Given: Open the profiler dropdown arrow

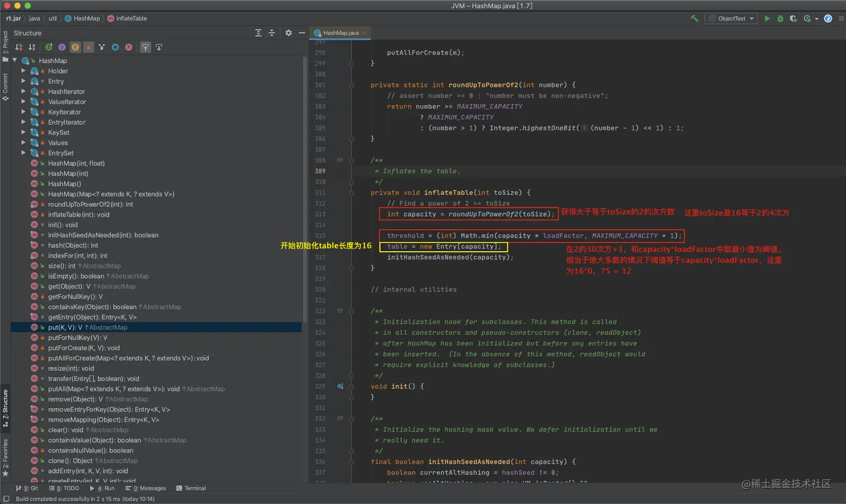Looking at the screenshot, I should (816, 18).
